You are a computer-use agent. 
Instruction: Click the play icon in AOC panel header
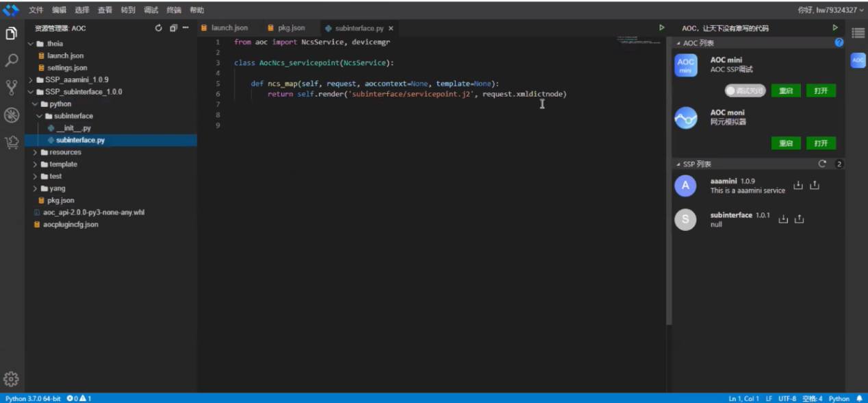click(x=834, y=28)
